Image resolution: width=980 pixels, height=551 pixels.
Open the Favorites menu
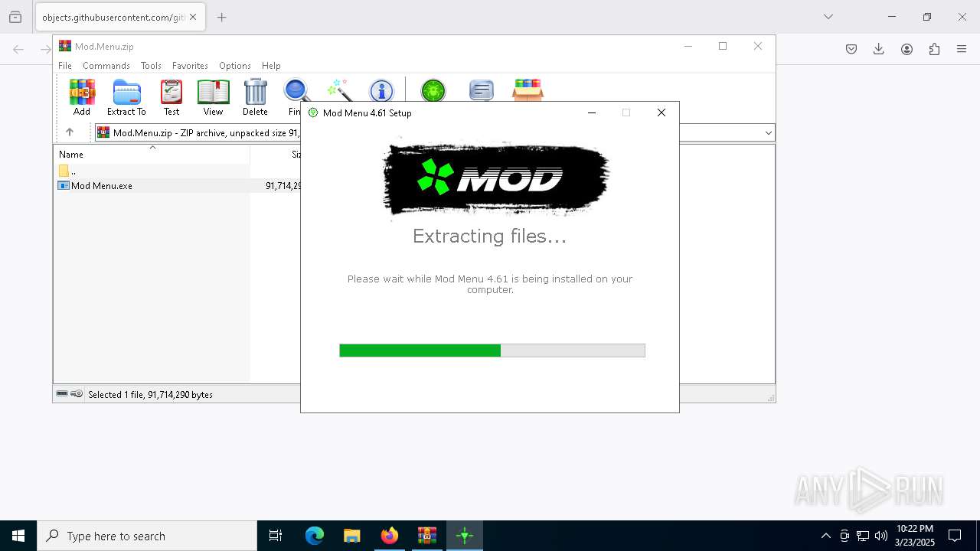coord(190,66)
